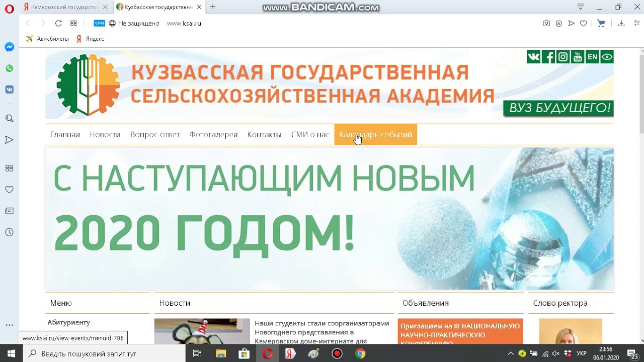Open the academy's Instagram page icon
This screenshot has height=362, width=644.
tap(563, 57)
